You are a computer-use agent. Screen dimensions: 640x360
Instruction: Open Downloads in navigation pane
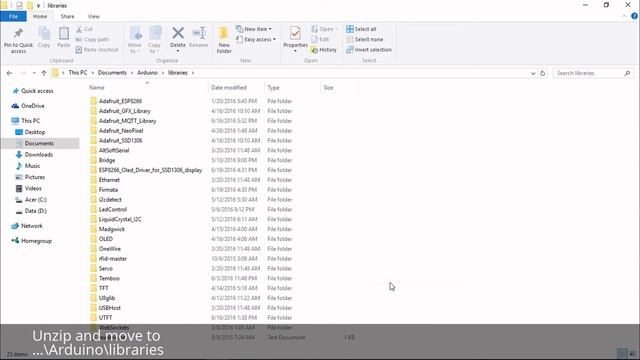pos(34,155)
